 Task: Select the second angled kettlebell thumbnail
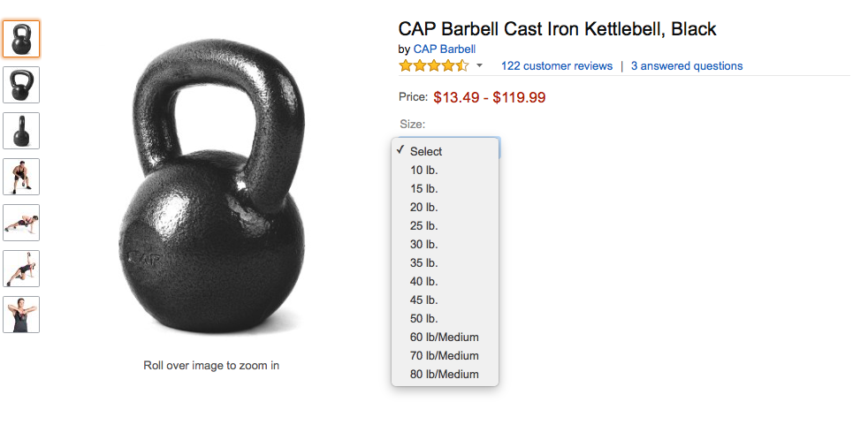pyautogui.click(x=21, y=85)
